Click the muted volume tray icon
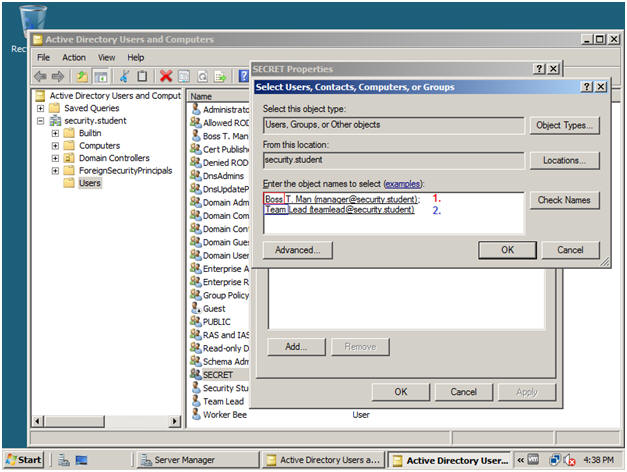This screenshot has height=472, width=627. pyautogui.click(x=569, y=460)
